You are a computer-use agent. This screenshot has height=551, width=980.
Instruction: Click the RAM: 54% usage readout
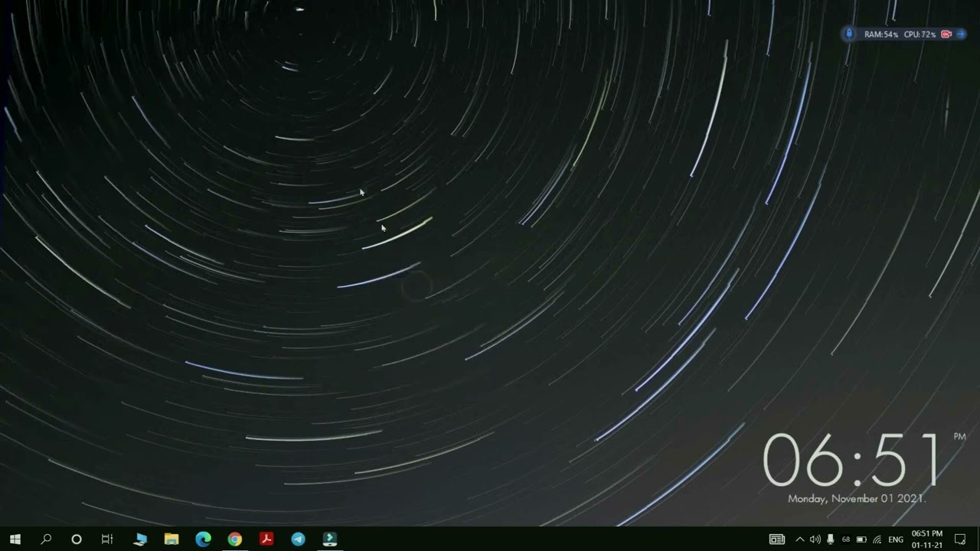click(x=880, y=34)
